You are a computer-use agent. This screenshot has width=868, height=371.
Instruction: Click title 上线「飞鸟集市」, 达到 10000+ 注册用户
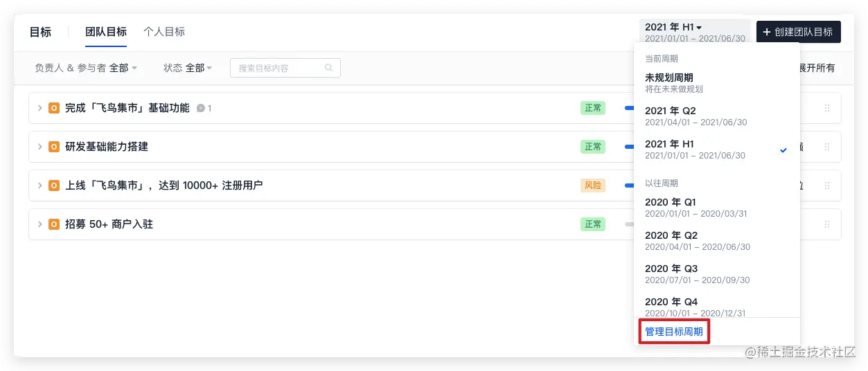tap(163, 185)
